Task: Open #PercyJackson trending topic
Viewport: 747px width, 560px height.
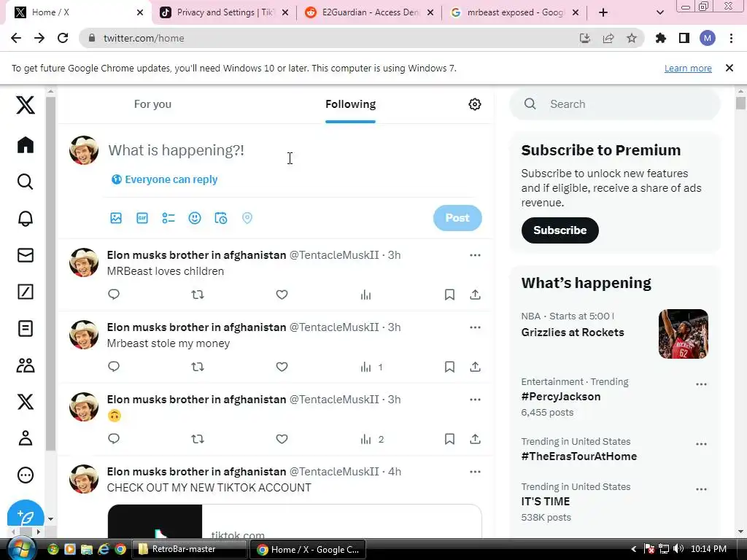Action: click(x=561, y=397)
